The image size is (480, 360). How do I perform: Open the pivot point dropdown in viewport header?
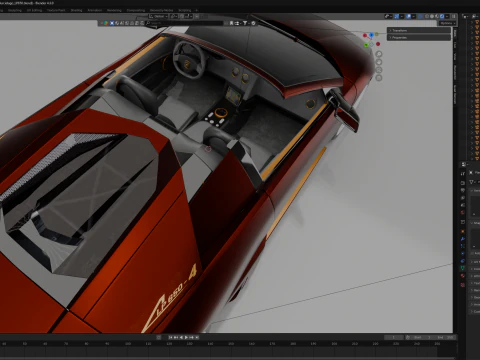tap(174, 16)
